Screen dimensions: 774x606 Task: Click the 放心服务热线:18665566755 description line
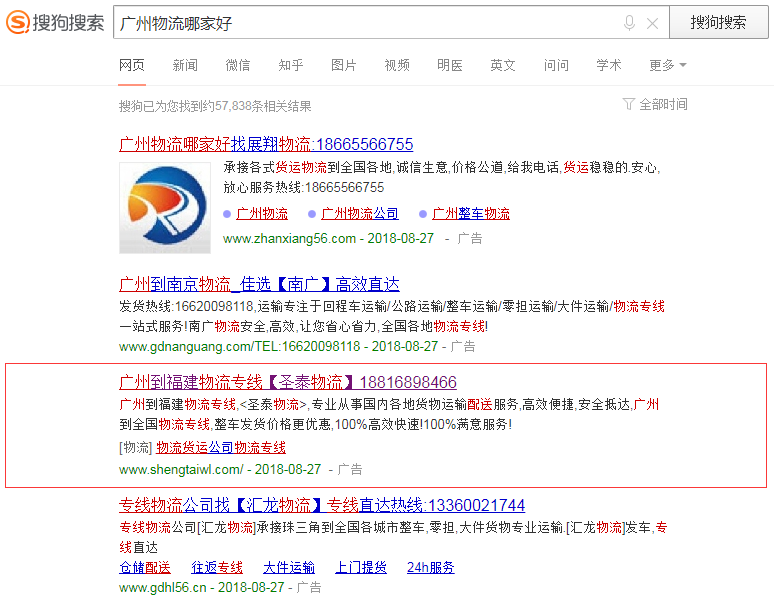click(x=304, y=188)
